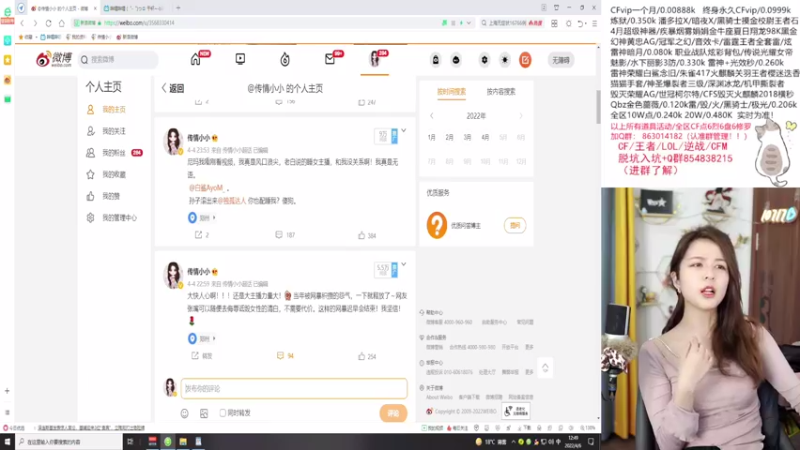
Task: Open a new browser tab with plus
Action: [x=178, y=8]
